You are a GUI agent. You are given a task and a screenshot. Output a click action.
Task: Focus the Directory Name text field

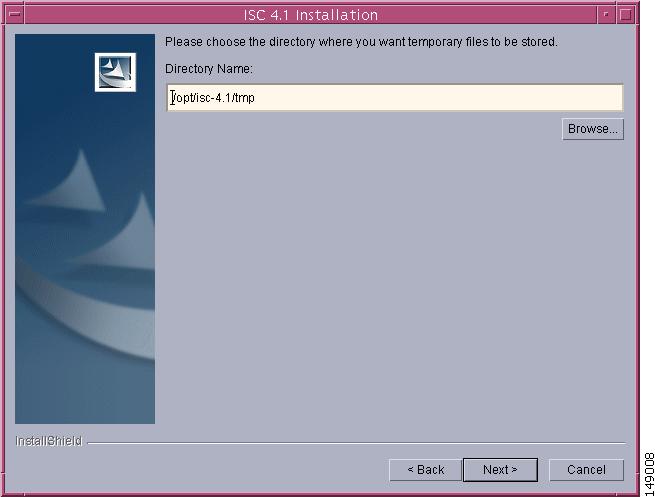pos(395,98)
